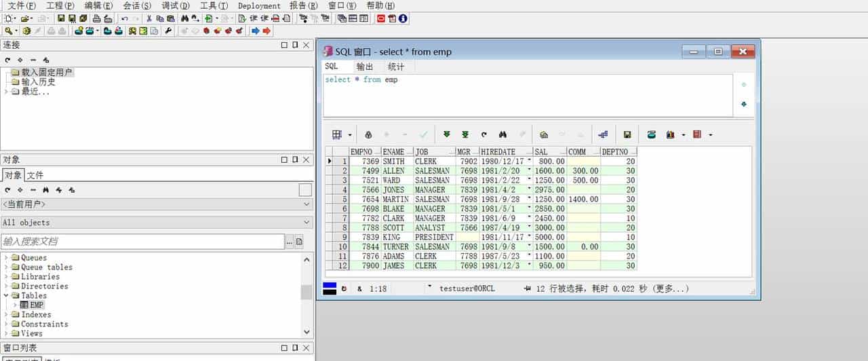Click inside the SQL editor text area
868x361 pixels.
click(x=528, y=95)
